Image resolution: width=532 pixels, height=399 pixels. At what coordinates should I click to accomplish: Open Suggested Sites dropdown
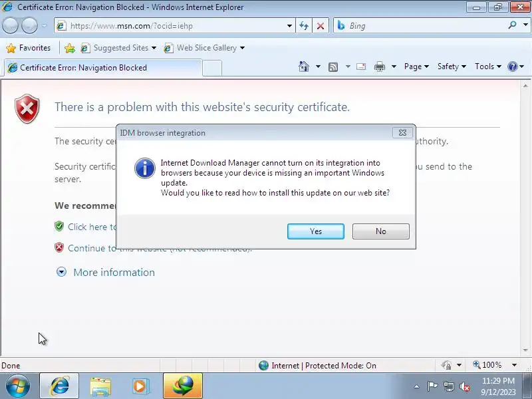[x=118, y=48]
